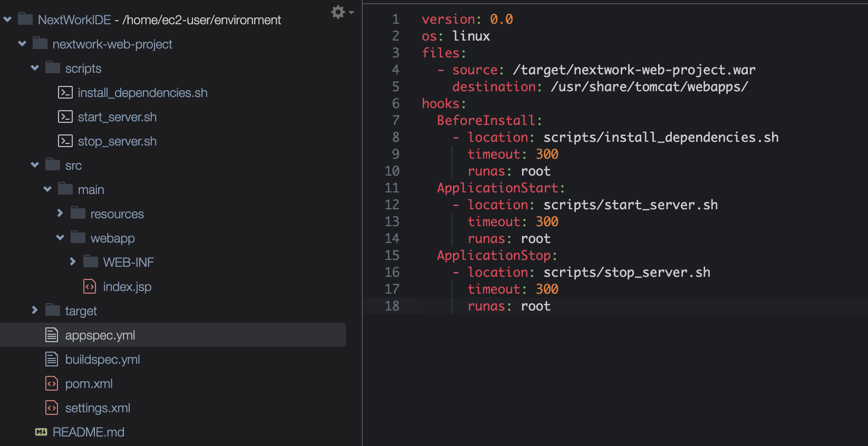Collapse the webapp folder arrow
Image resolution: width=868 pixels, height=446 pixels.
[60, 238]
